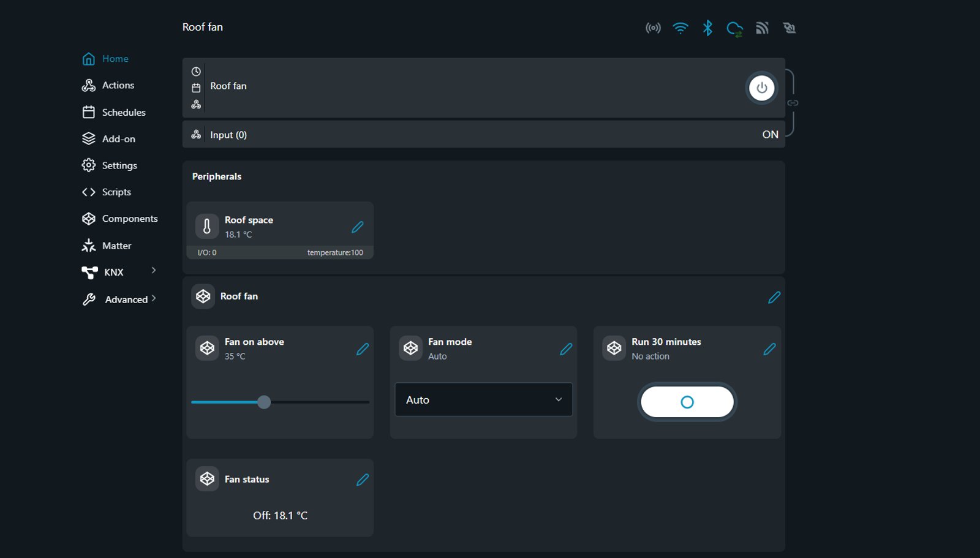
Task: Edit the Fan status component
Action: (363, 480)
